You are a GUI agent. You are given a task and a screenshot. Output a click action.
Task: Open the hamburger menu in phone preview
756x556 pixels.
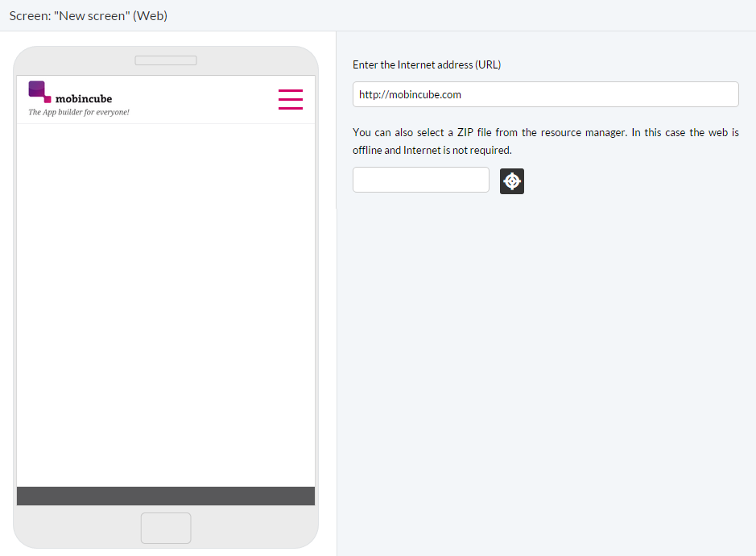click(291, 99)
